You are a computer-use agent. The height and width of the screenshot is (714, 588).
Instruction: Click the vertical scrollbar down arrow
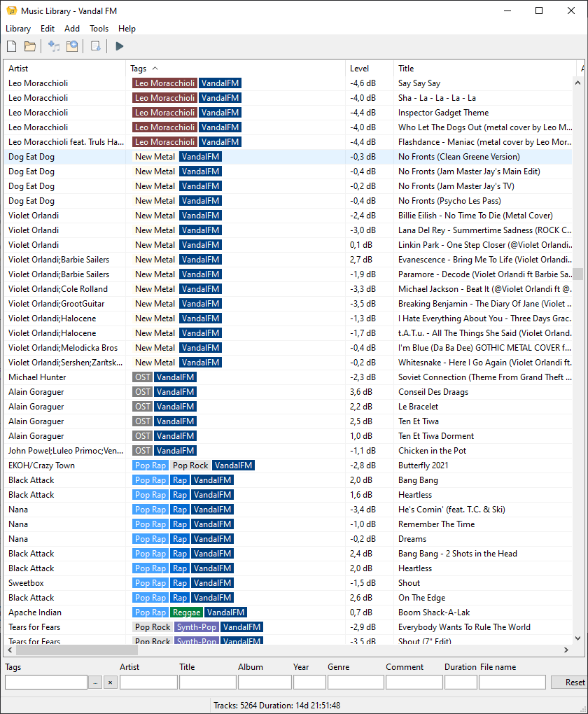click(577, 638)
